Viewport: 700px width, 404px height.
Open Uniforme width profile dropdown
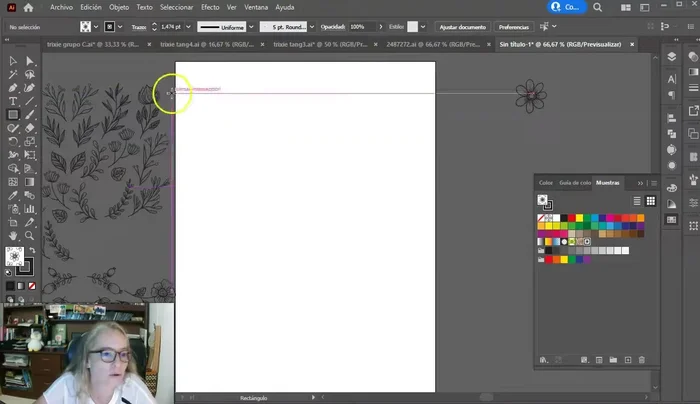point(251,27)
